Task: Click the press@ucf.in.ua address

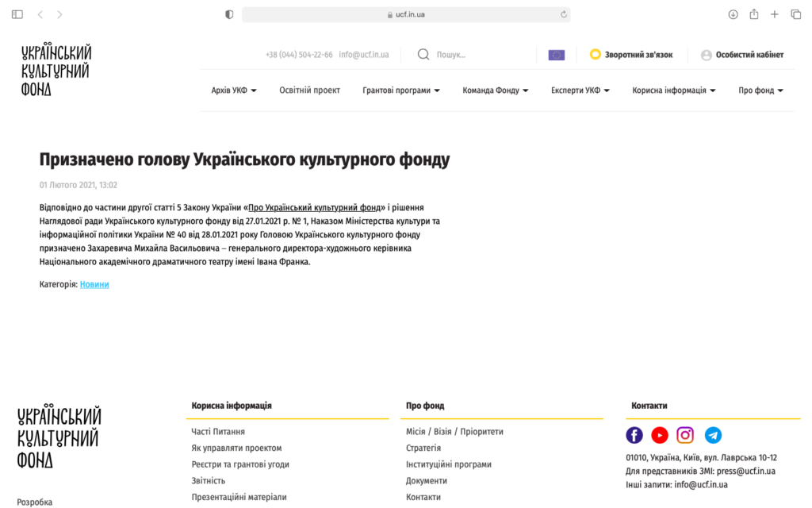Action: 745,471
